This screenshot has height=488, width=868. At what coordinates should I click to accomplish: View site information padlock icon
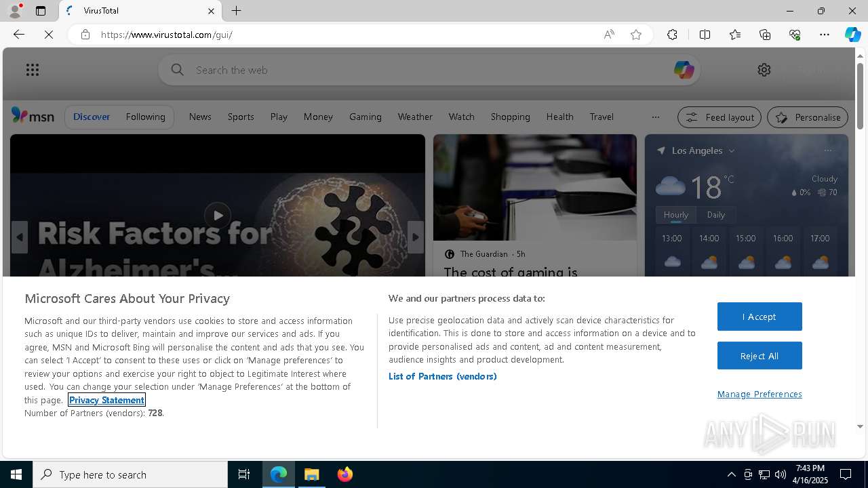point(85,35)
